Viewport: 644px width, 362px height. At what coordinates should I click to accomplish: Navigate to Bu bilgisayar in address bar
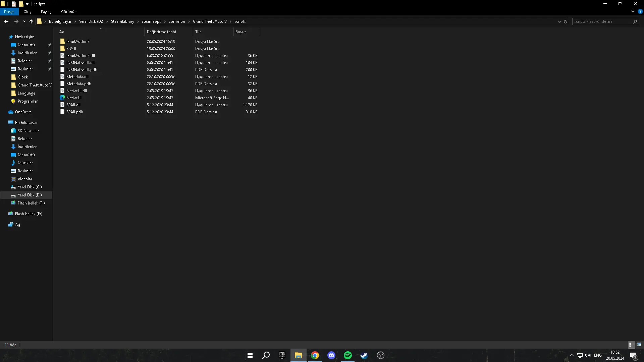tap(60, 21)
